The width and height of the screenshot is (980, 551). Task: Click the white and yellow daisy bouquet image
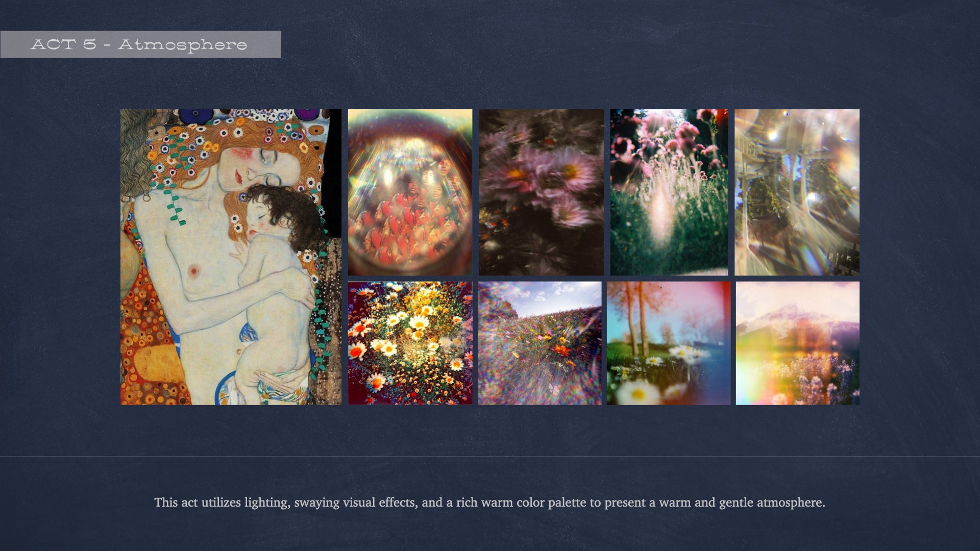[410, 343]
